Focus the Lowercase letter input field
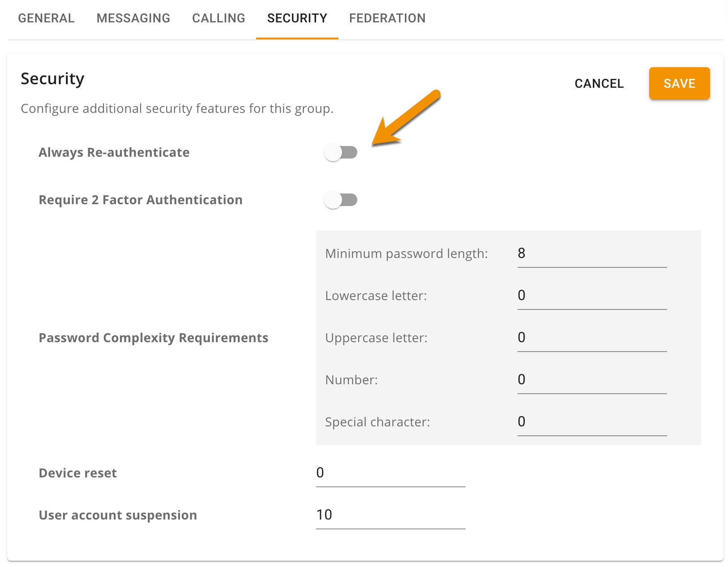The image size is (728, 567). (591, 296)
